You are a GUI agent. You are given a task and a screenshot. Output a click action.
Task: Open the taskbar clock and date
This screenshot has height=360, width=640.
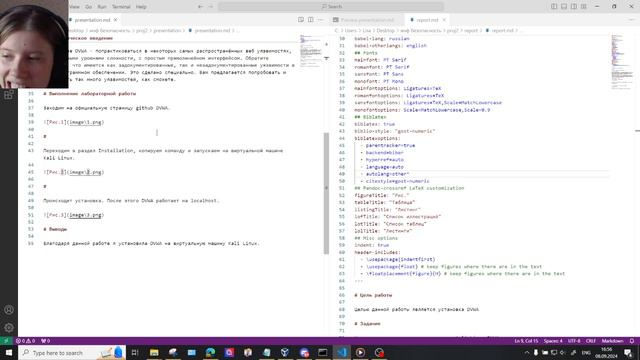tap(607, 352)
